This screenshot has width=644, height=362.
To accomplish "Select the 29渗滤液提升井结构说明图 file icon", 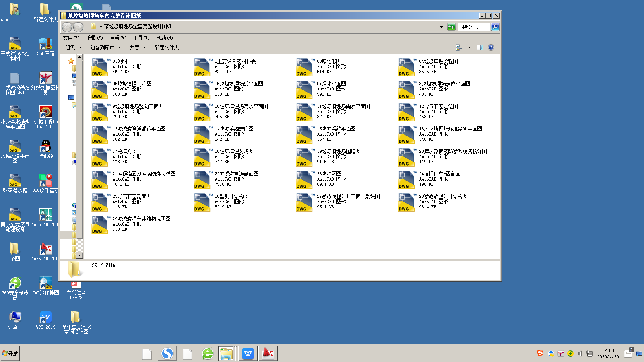I will tap(100, 224).
